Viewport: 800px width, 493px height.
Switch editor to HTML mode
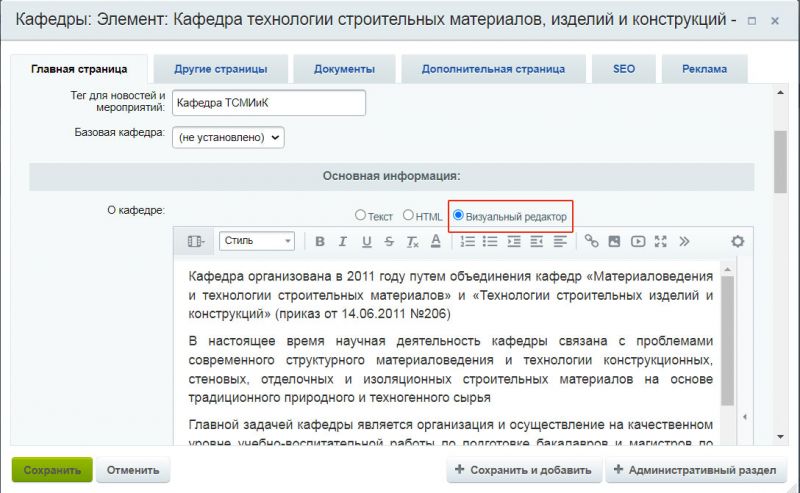[408, 215]
